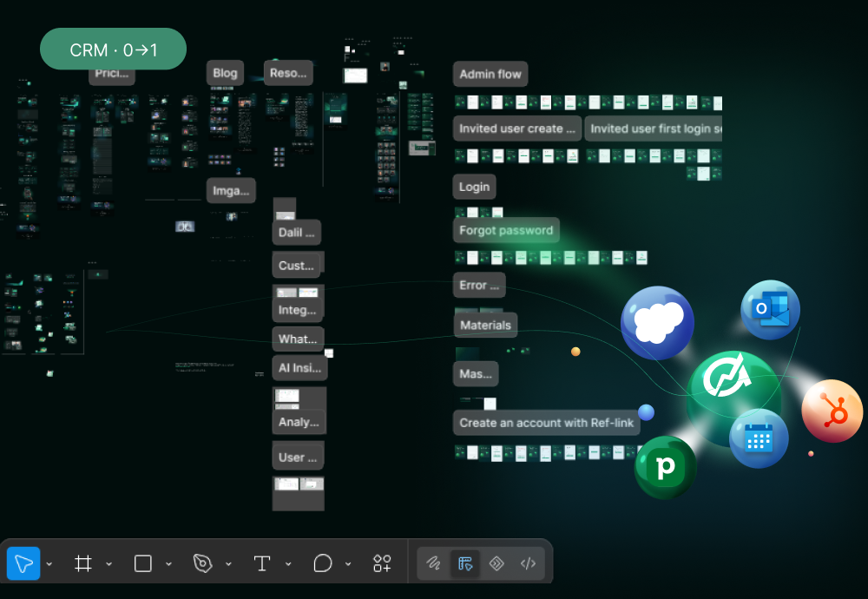Click the CRM · 0→1 pill

tap(113, 49)
